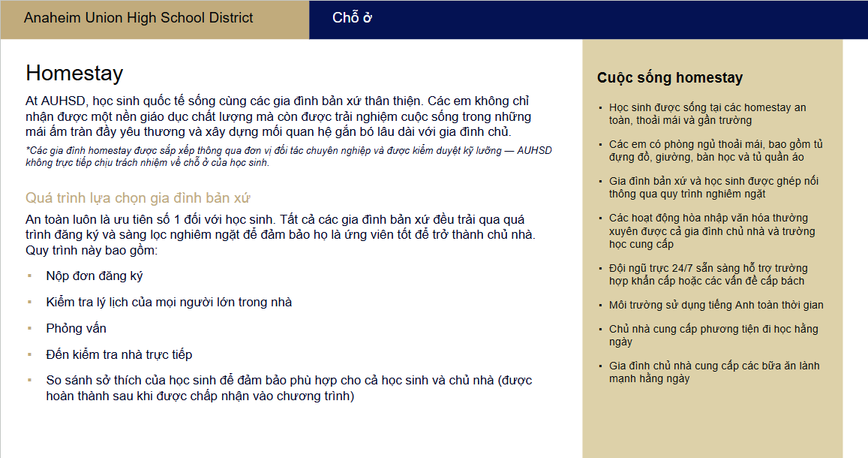This screenshot has height=458, width=868.
Task: Click the Đội ngũ trực 24/7 sidebar item
Action: [x=707, y=274]
